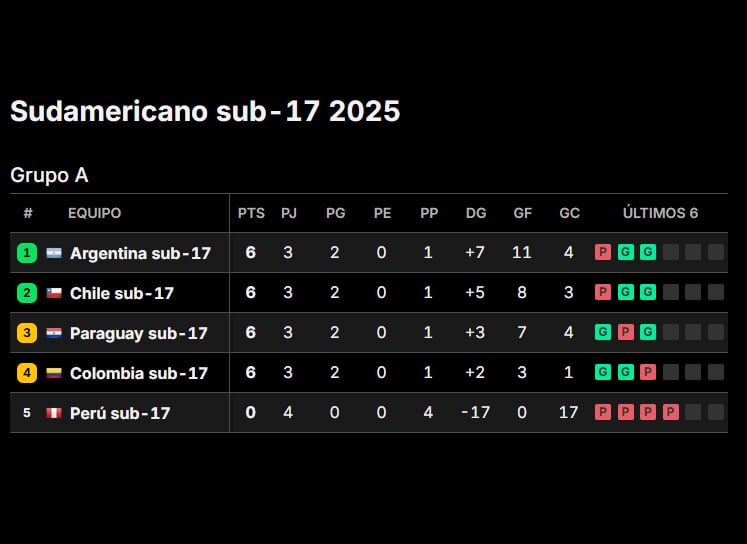Open Argentina sub-17 team link
Image resolution: width=747 pixels, height=544 pixels.
pyautogui.click(x=140, y=253)
